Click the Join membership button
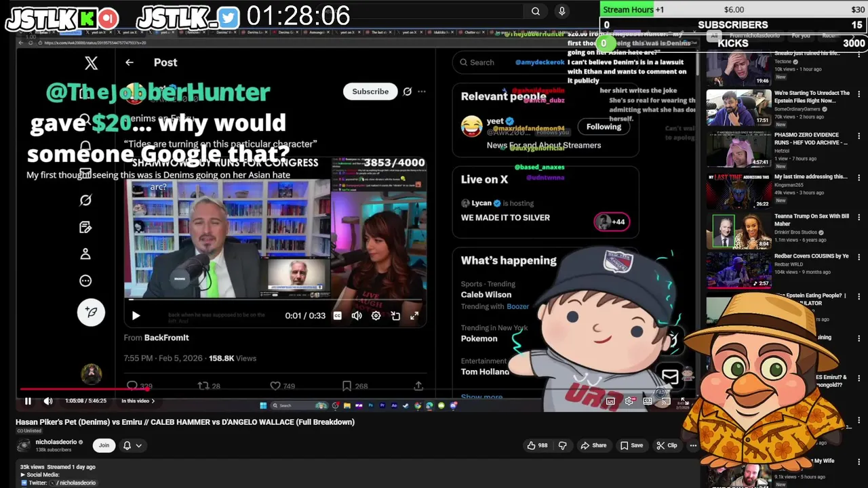Image resolution: width=868 pixels, height=488 pixels. click(104, 445)
